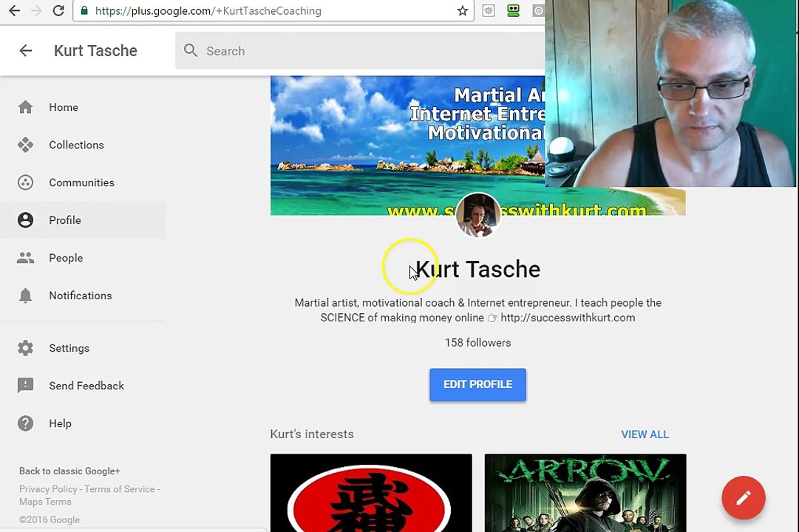The height and width of the screenshot is (532, 799).
Task: Click the Kurt Tasche profile name heading
Action: click(x=478, y=269)
